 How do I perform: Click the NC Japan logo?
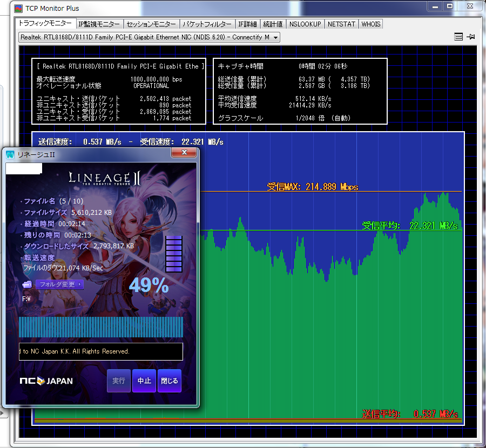[x=46, y=381]
